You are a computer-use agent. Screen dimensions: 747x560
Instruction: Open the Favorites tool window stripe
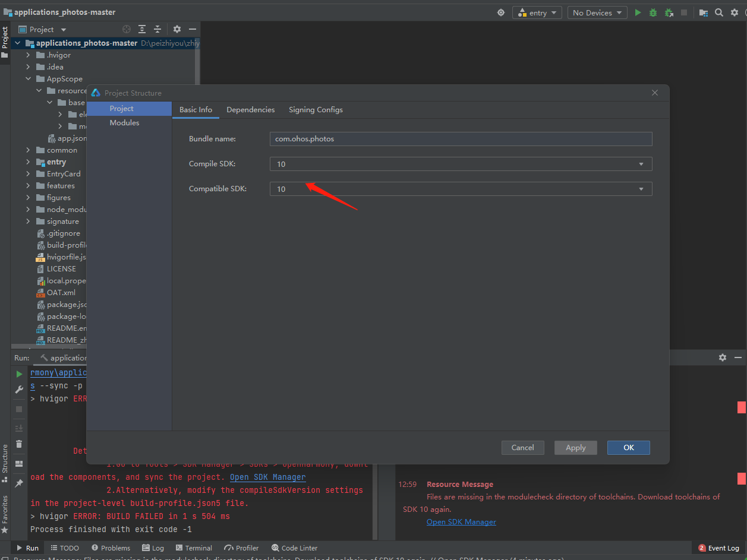5,514
